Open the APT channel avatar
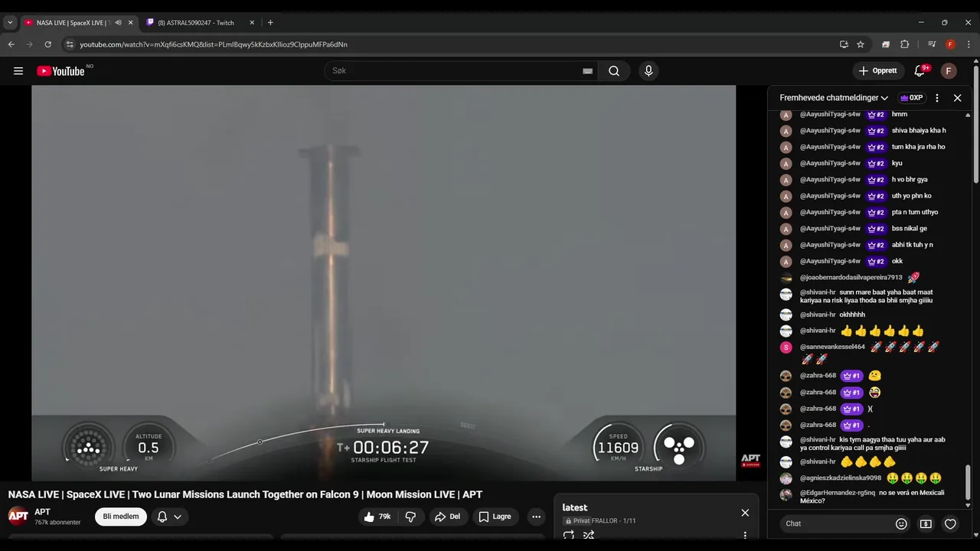The height and width of the screenshot is (551, 980). 18,516
